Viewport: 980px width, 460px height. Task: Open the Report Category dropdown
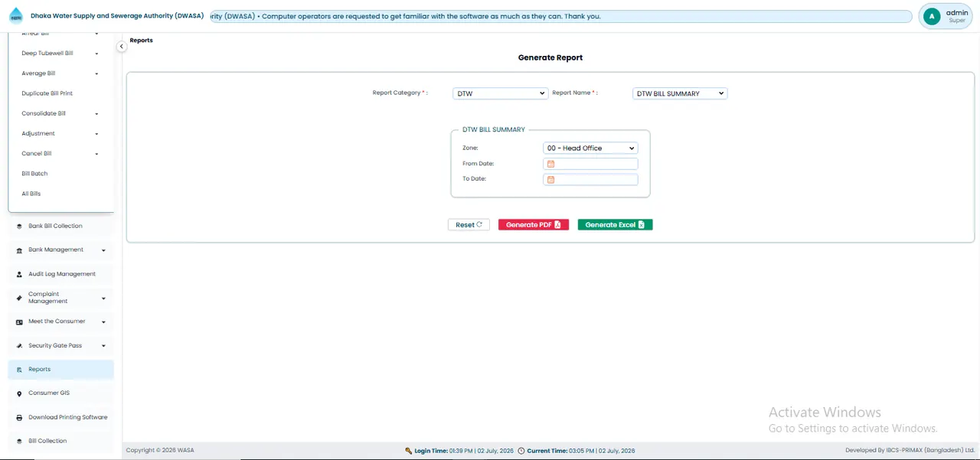(501, 93)
